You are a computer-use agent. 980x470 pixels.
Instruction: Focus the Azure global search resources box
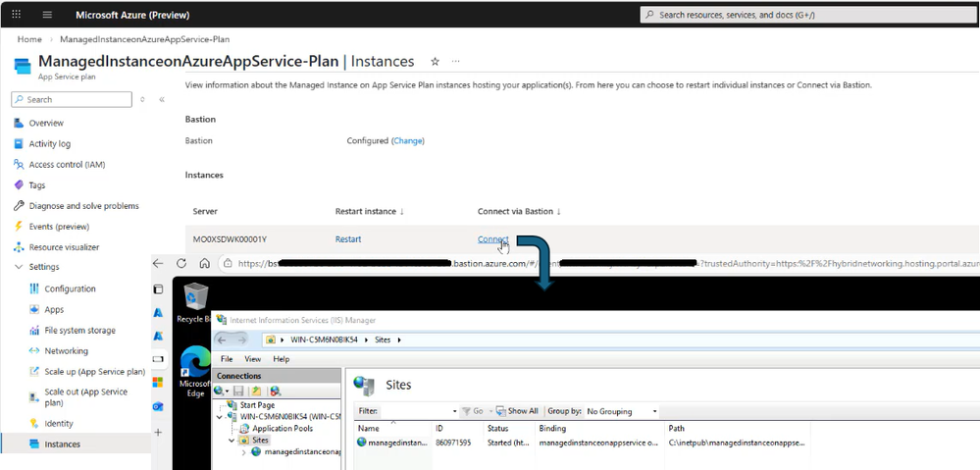809,15
